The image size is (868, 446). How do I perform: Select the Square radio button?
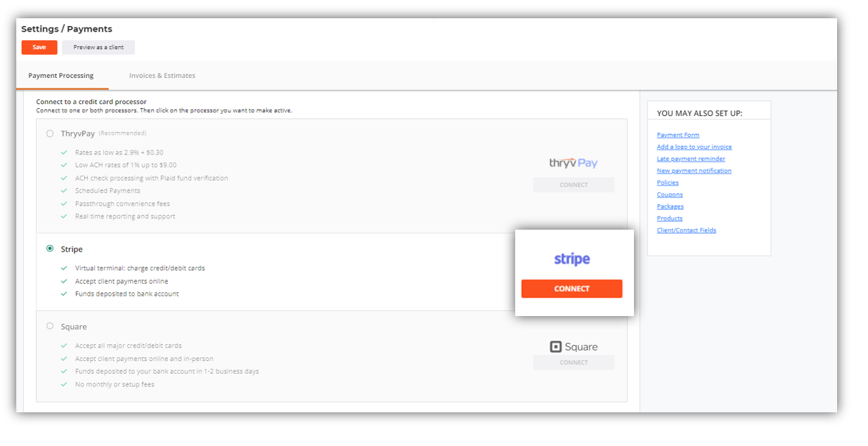point(50,326)
